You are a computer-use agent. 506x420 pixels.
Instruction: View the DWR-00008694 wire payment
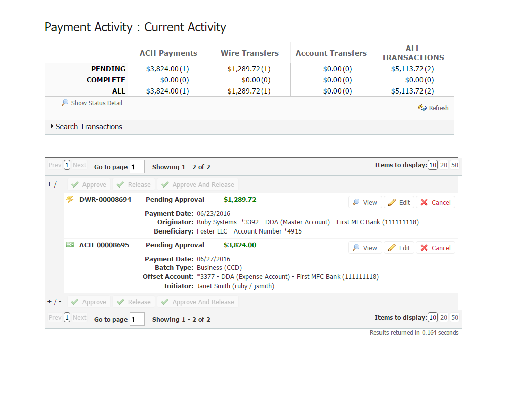(x=365, y=202)
